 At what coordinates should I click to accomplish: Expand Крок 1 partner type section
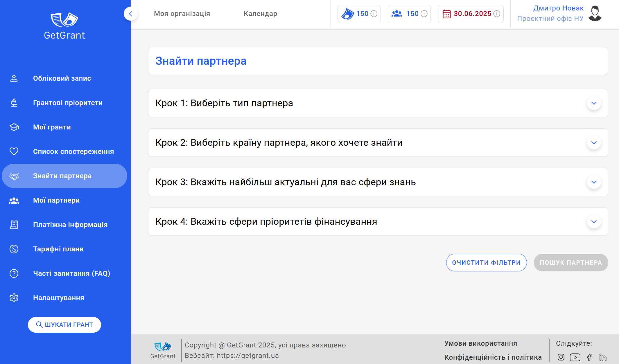(x=594, y=103)
